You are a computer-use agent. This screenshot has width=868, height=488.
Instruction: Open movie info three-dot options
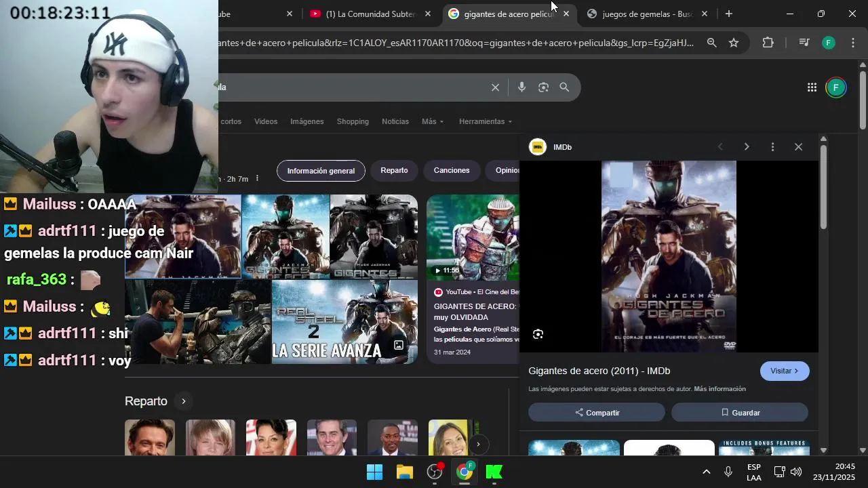(257, 178)
